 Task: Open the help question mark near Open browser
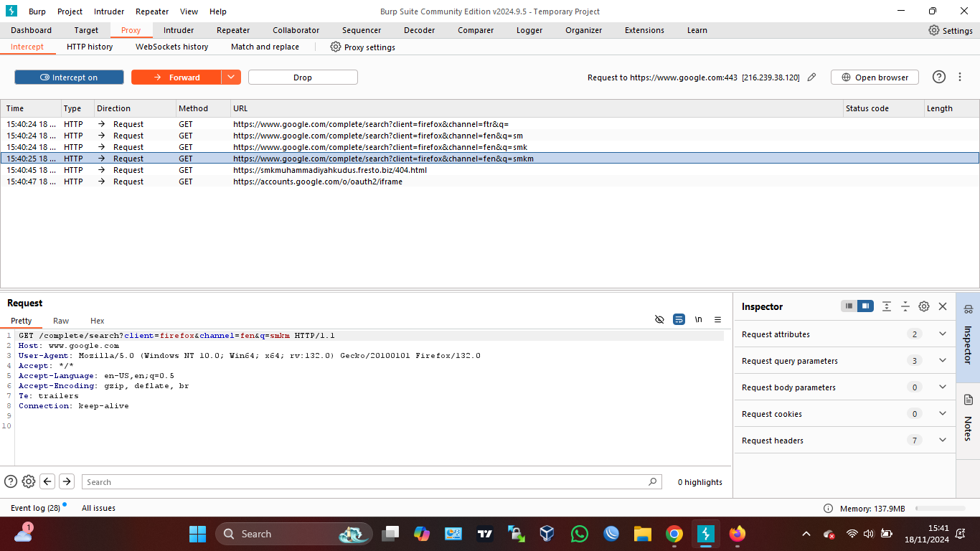pos(938,77)
